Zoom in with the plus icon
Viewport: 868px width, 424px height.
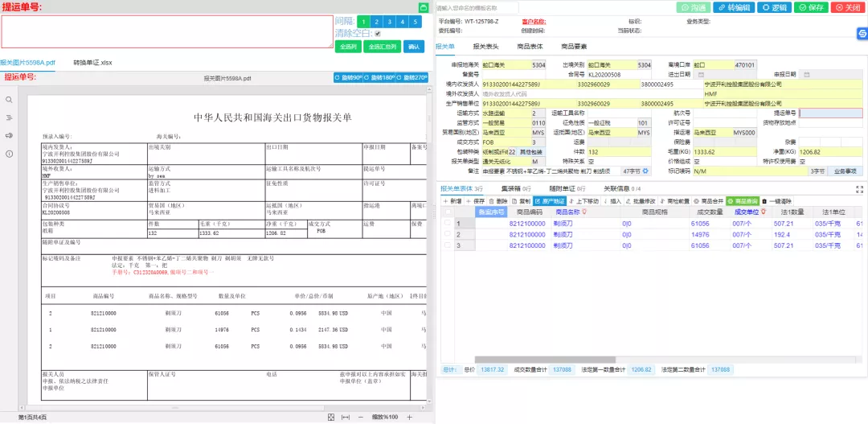410,417
